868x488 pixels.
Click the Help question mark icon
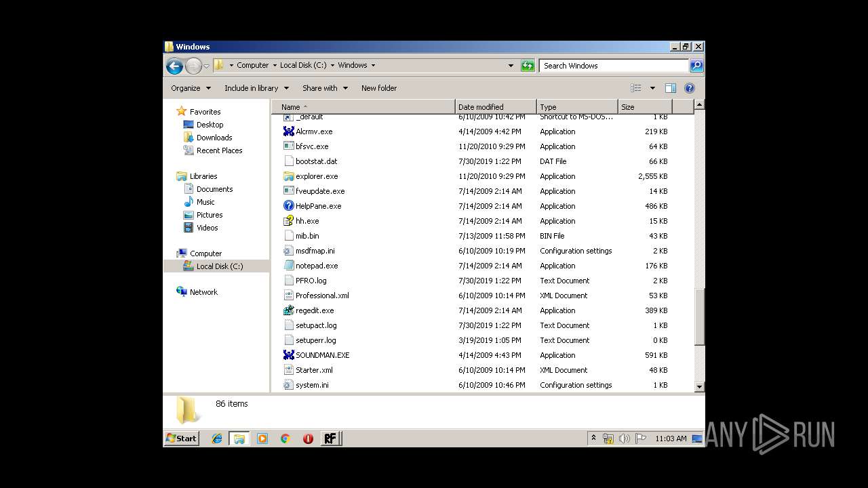point(690,88)
